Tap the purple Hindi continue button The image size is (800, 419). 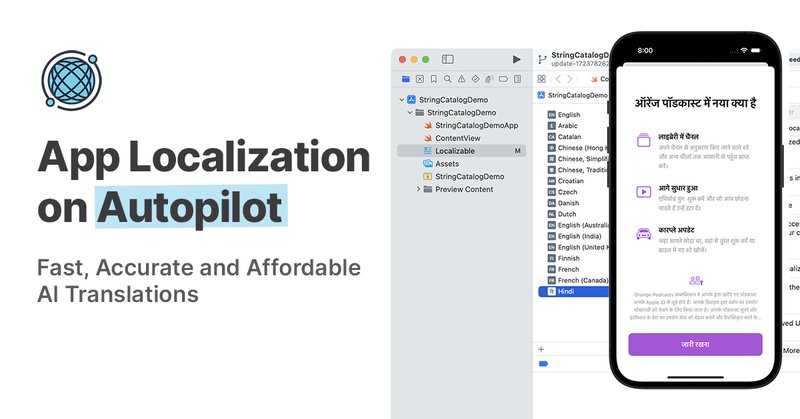(x=695, y=344)
